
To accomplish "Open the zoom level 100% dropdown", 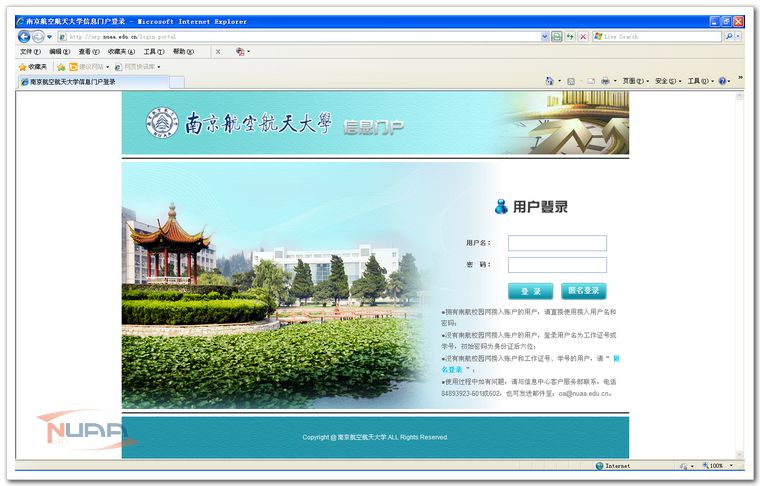I will (x=731, y=466).
